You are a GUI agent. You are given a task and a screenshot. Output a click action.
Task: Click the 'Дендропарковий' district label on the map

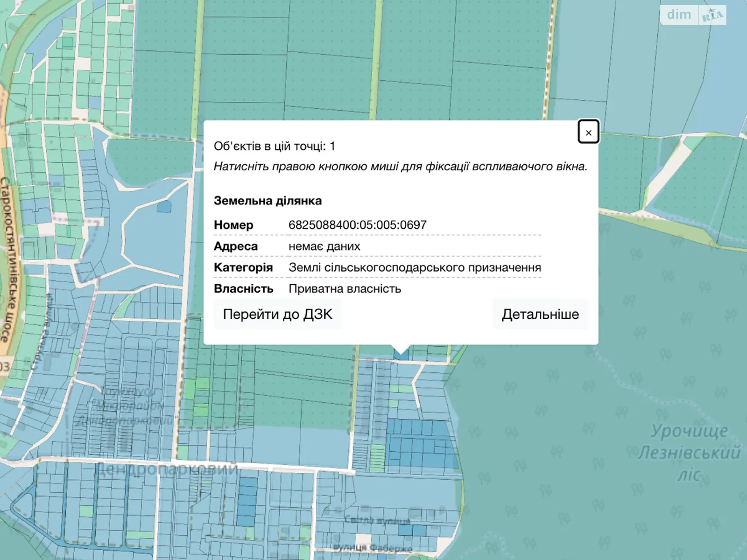166,468
